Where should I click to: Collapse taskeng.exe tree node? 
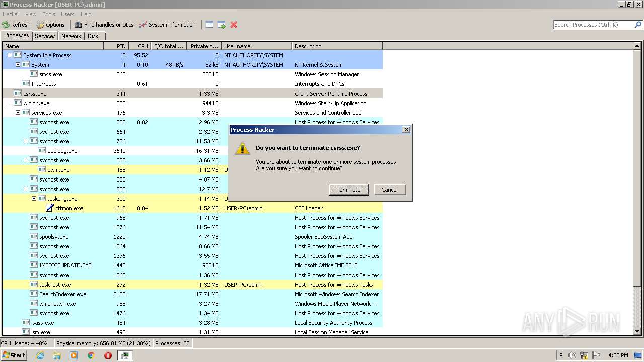(x=34, y=199)
